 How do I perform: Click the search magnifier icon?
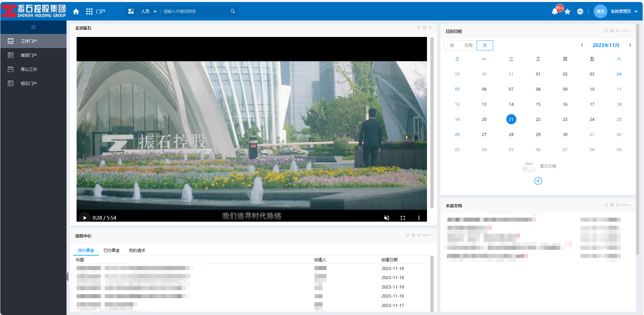(233, 11)
